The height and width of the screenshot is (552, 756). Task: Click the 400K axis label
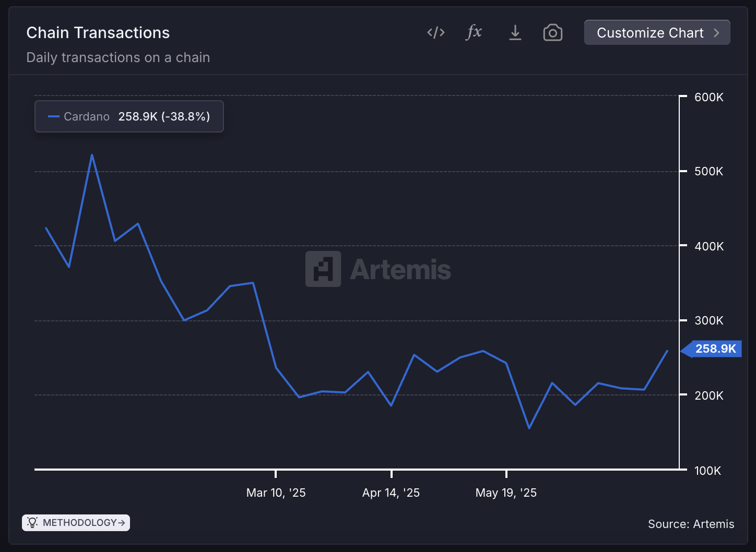pos(708,246)
